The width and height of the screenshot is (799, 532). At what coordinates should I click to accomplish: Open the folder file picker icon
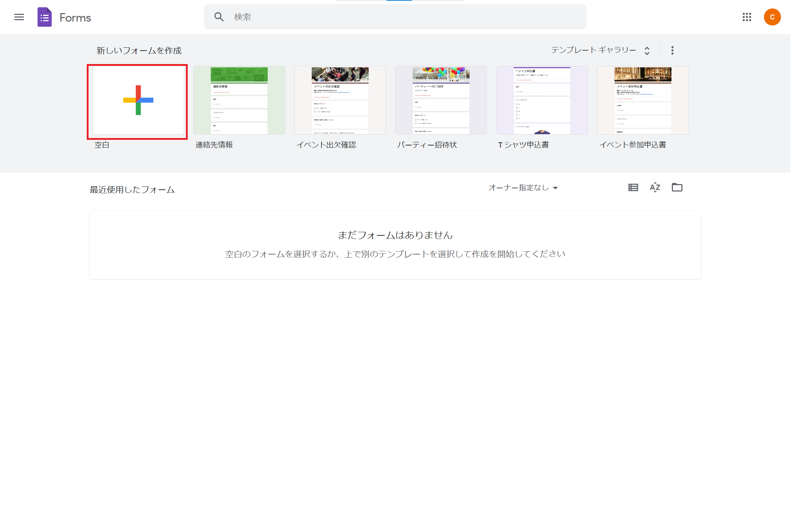677,187
